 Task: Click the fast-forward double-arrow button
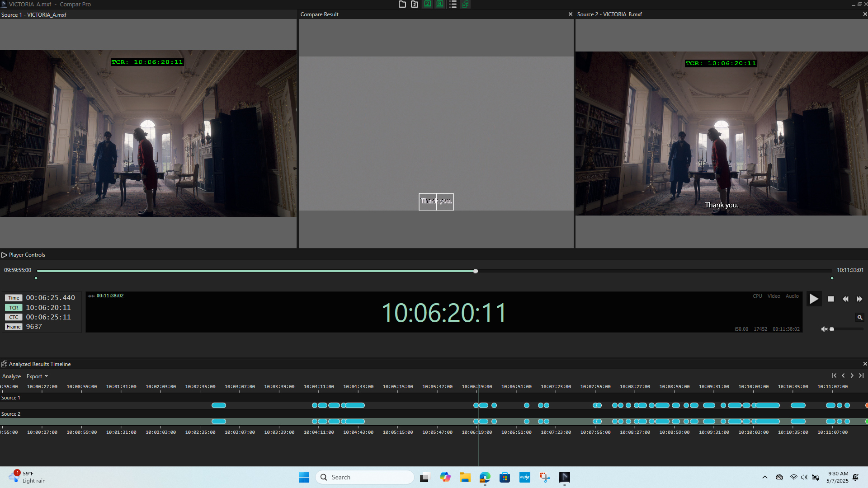(859, 299)
